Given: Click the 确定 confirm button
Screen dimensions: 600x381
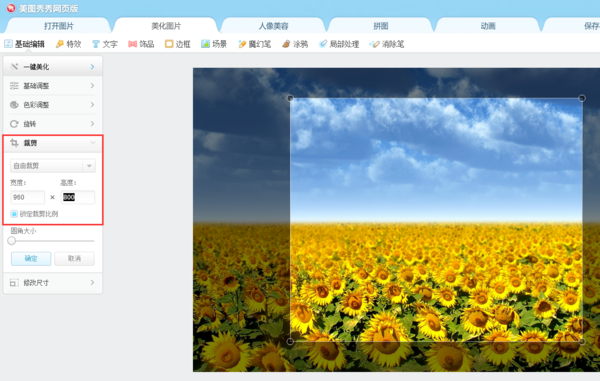Looking at the screenshot, I should pyautogui.click(x=31, y=259).
